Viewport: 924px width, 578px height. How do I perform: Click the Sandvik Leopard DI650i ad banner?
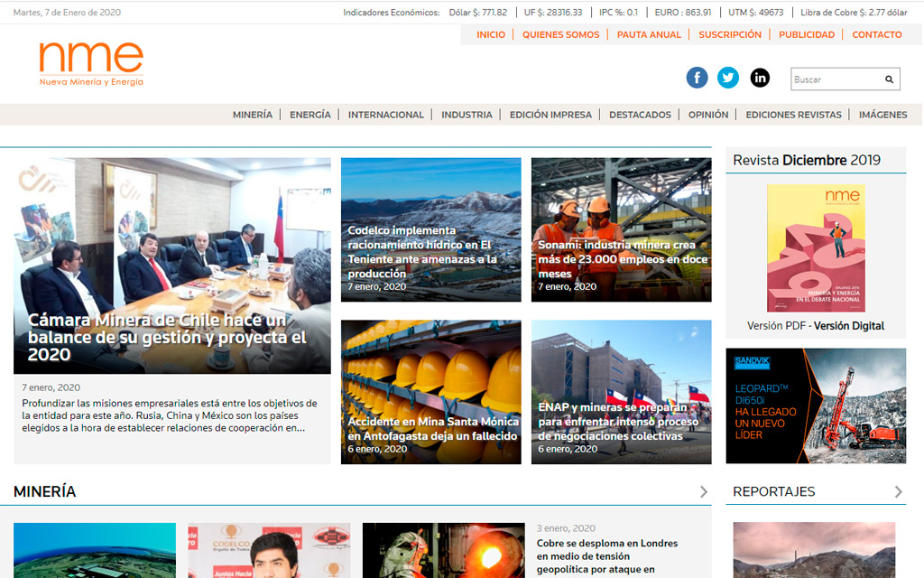click(x=816, y=406)
